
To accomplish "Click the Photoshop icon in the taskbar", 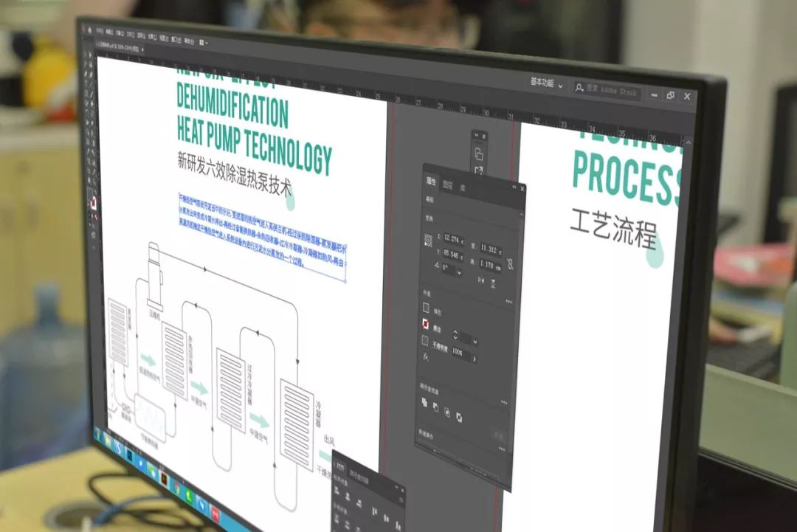I will click(x=130, y=455).
